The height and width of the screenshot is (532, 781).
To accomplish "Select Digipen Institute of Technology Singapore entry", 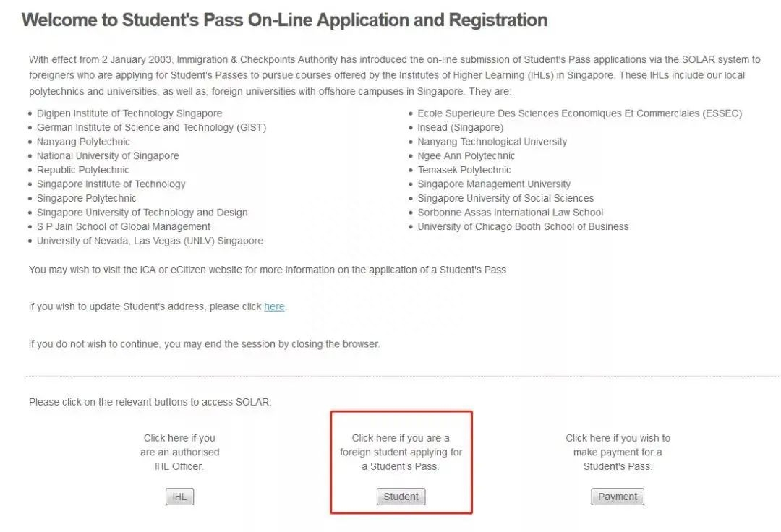I will 129,113.
